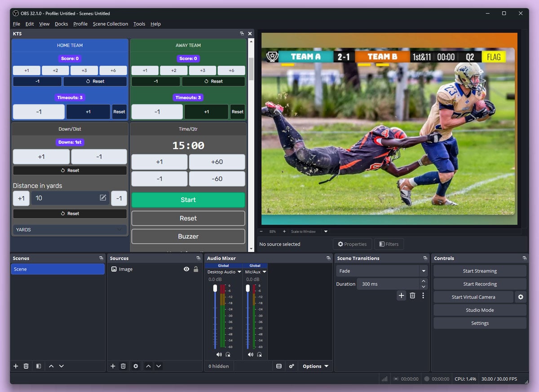Mute Desktop Audio with its speaker icon

point(219,355)
